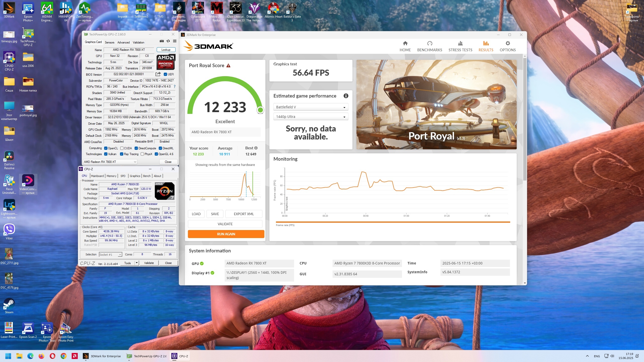
Task: Switch to the GPU-Z Sensors tab
Action: coord(109,42)
